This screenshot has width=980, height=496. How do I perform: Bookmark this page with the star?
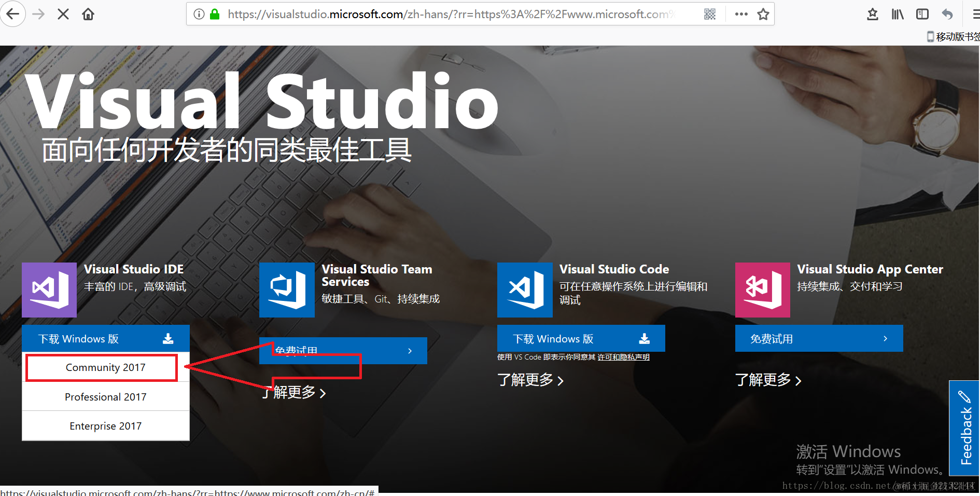tap(763, 14)
